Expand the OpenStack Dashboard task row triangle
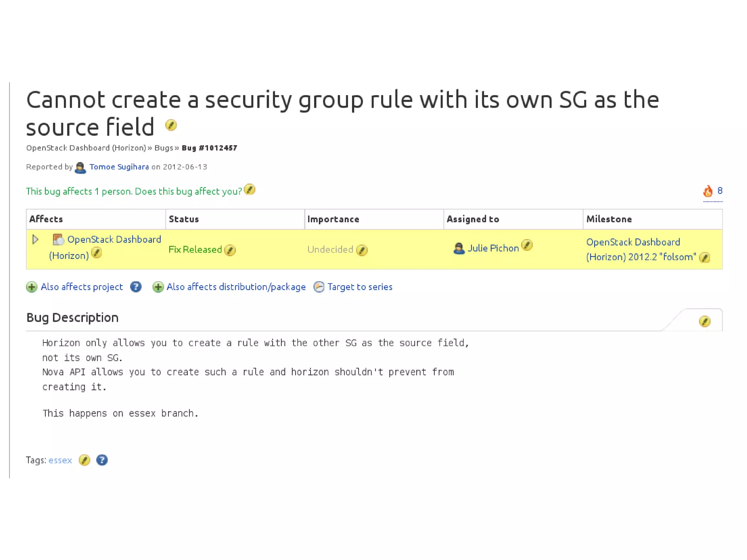This screenshot has height=560, width=747. coord(35,240)
